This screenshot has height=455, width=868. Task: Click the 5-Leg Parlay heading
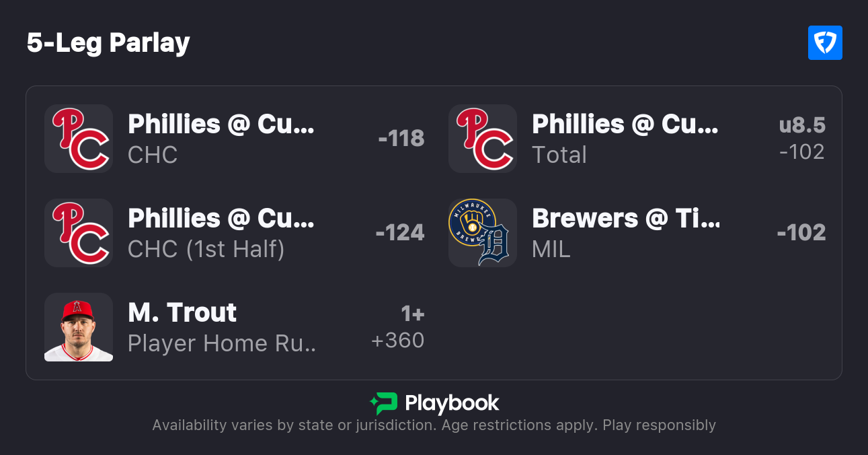(108, 43)
